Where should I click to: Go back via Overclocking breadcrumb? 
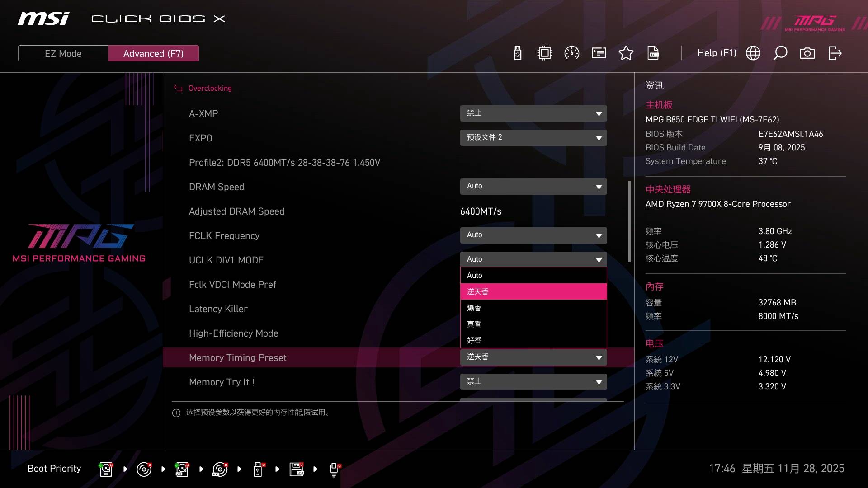[x=210, y=88]
